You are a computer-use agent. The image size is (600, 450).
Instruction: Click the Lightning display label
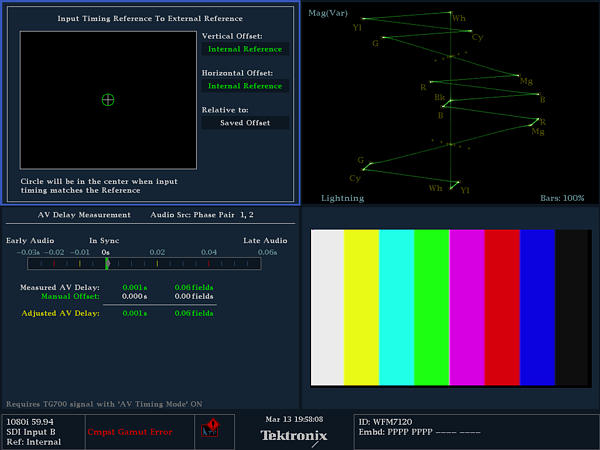point(342,198)
